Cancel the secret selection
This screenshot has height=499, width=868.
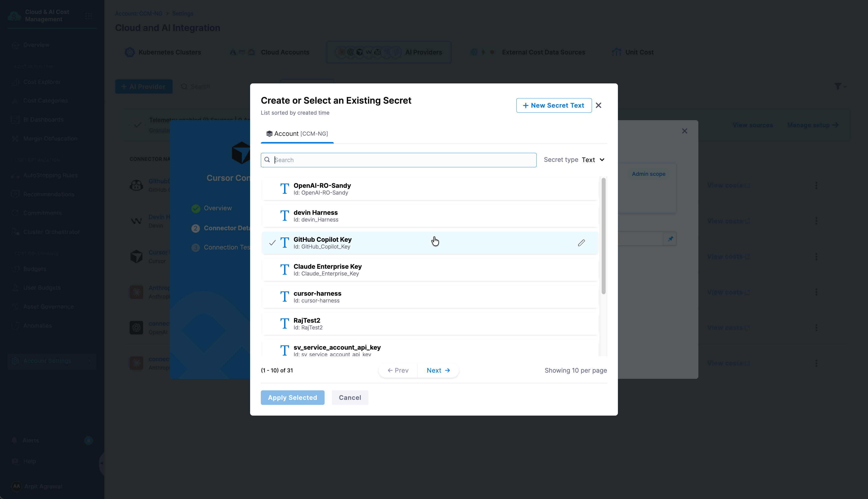[350, 398]
